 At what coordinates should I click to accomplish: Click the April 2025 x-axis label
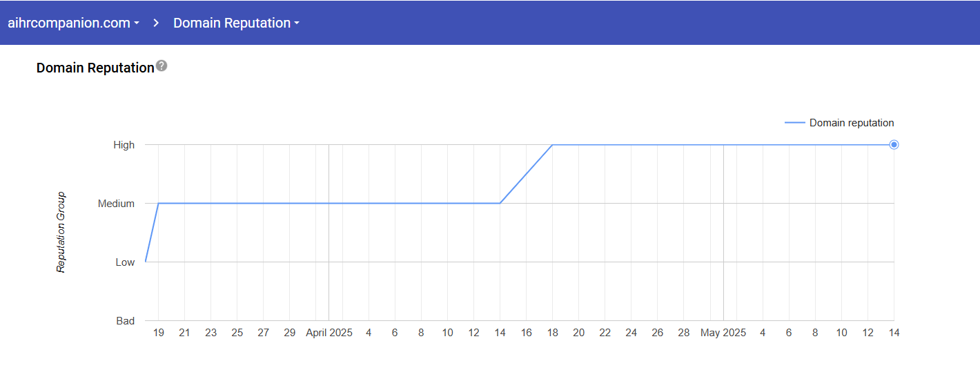pos(329,333)
